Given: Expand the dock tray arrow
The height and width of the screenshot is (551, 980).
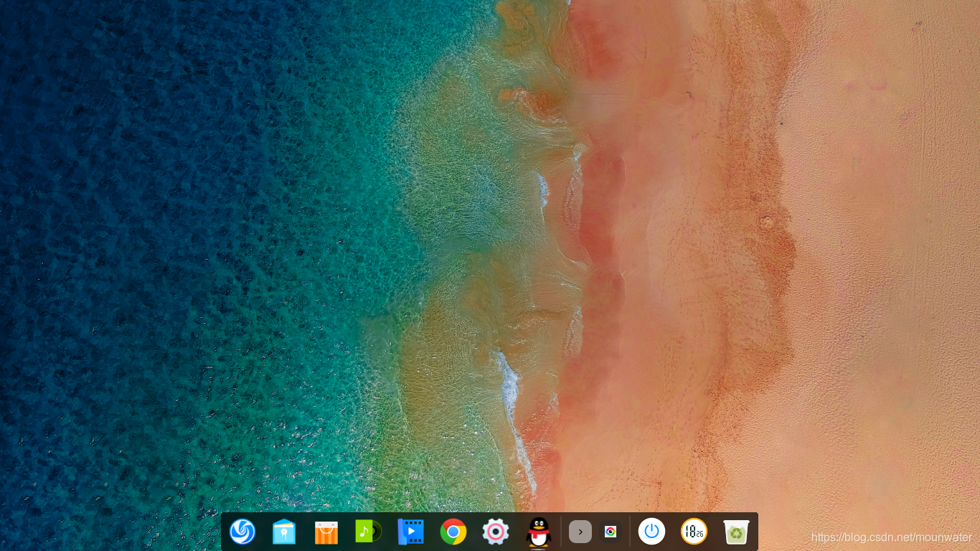Looking at the screenshot, I should point(580,532).
